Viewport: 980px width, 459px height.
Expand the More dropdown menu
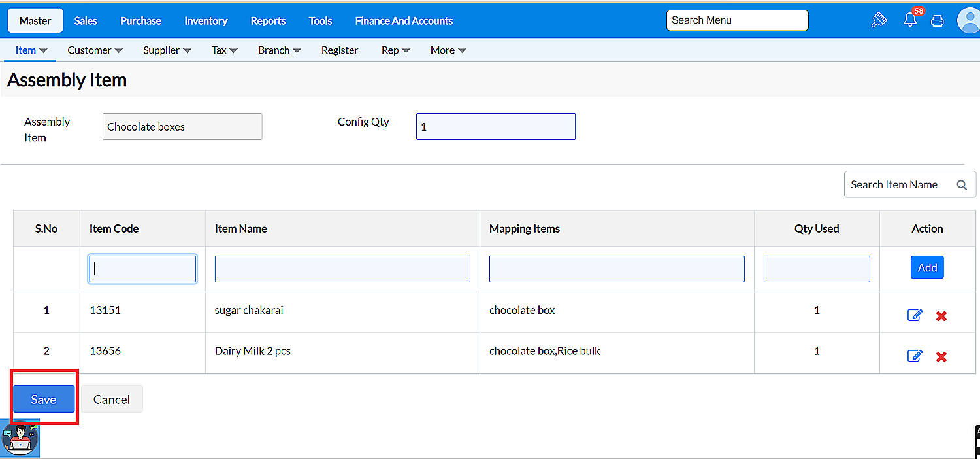tap(448, 50)
